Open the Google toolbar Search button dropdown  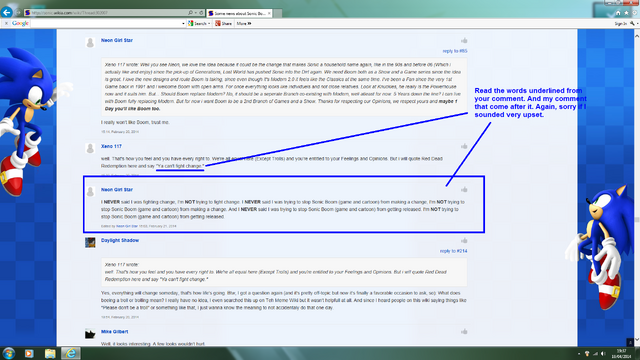point(199,24)
